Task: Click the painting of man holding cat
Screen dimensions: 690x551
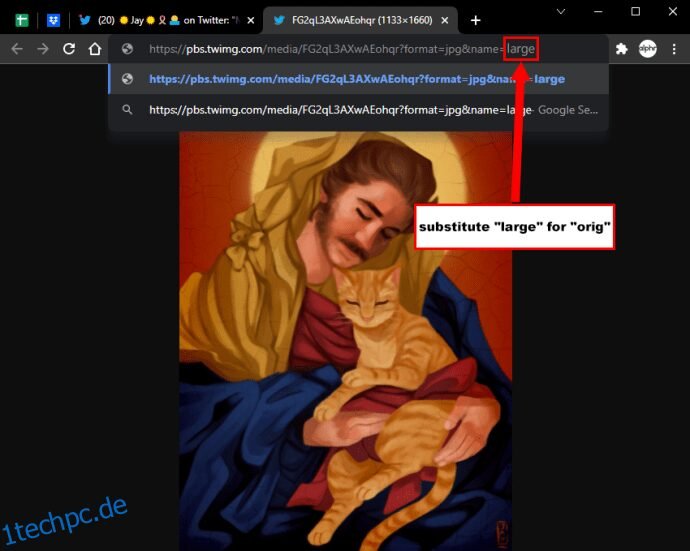Action: click(x=345, y=341)
